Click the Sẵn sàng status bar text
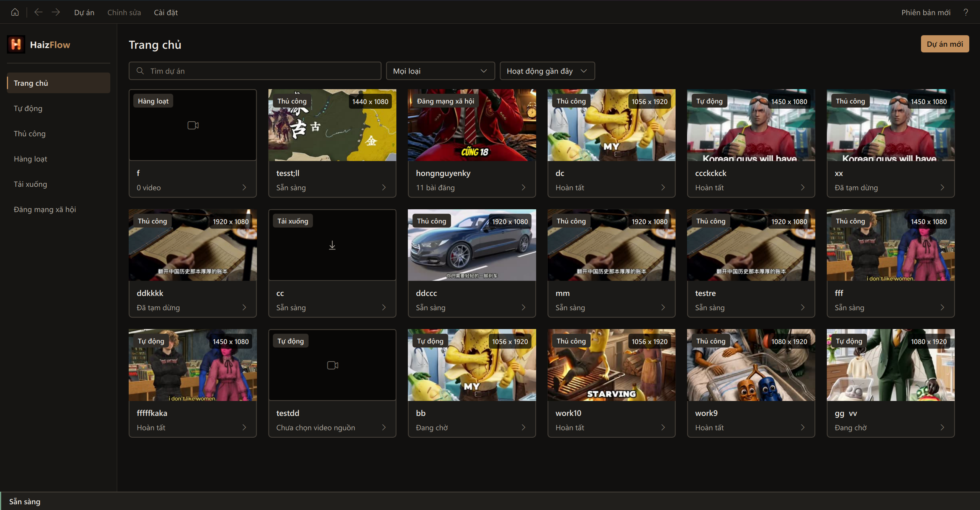Viewport: 980px width, 510px height. [x=25, y=502]
